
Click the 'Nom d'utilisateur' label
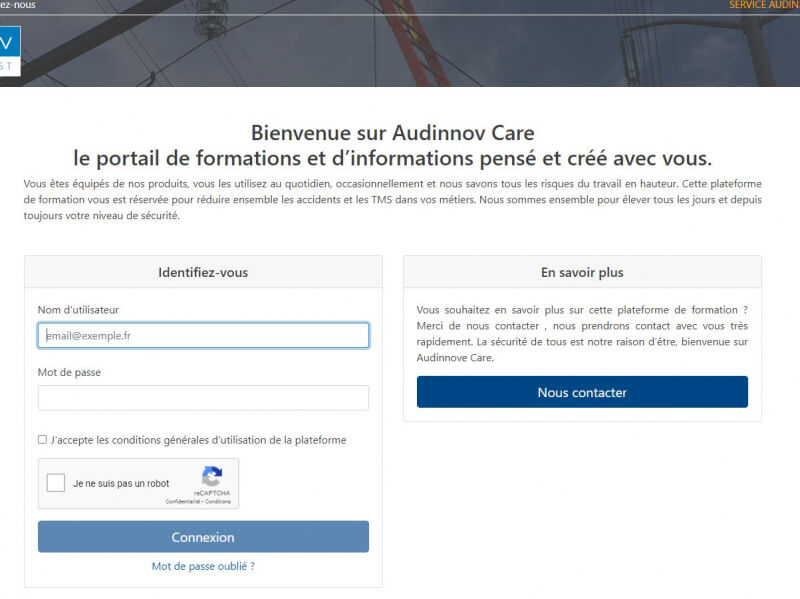(x=78, y=310)
